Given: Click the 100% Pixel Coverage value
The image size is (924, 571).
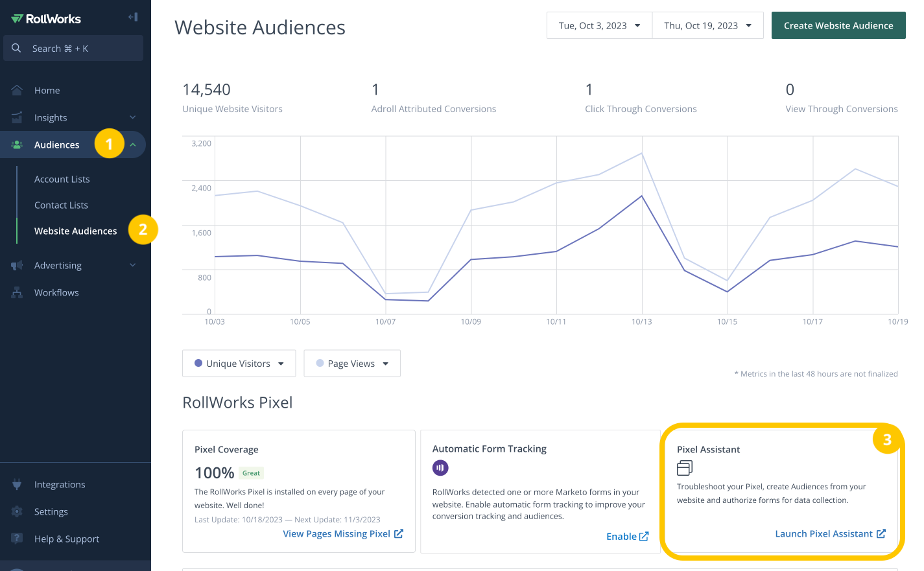Looking at the screenshot, I should pyautogui.click(x=214, y=473).
